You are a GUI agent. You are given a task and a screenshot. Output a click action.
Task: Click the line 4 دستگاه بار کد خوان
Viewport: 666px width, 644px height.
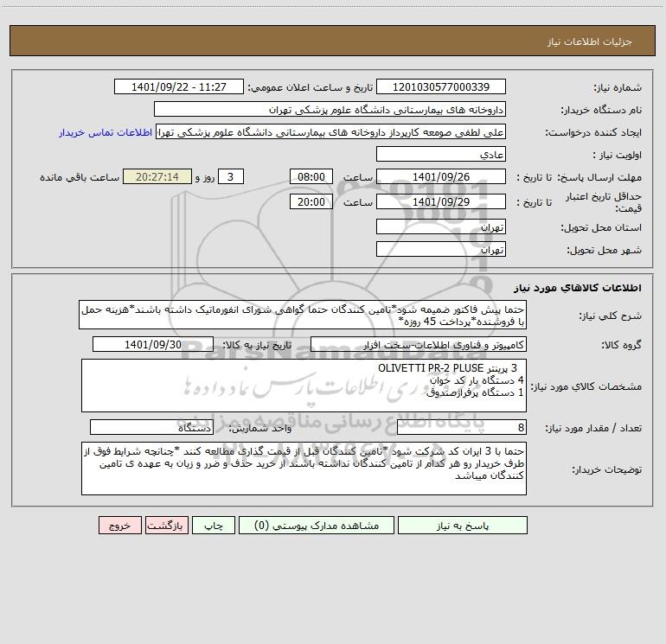pos(477,380)
